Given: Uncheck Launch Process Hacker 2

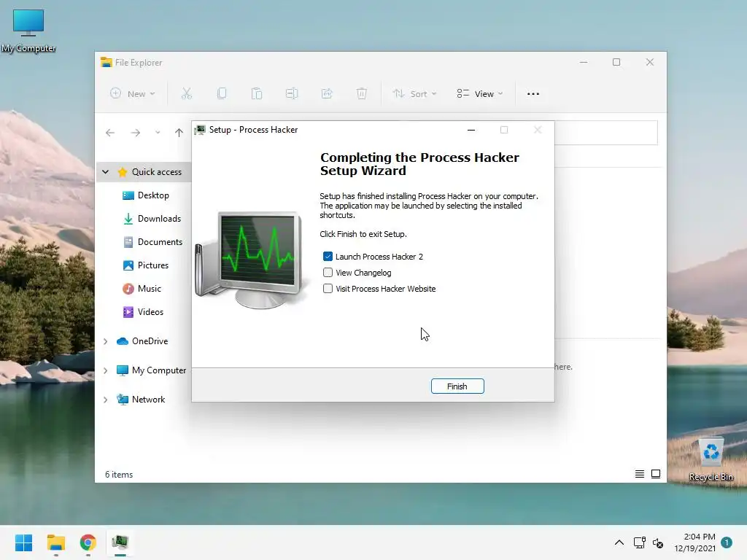Looking at the screenshot, I should point(328,257).
